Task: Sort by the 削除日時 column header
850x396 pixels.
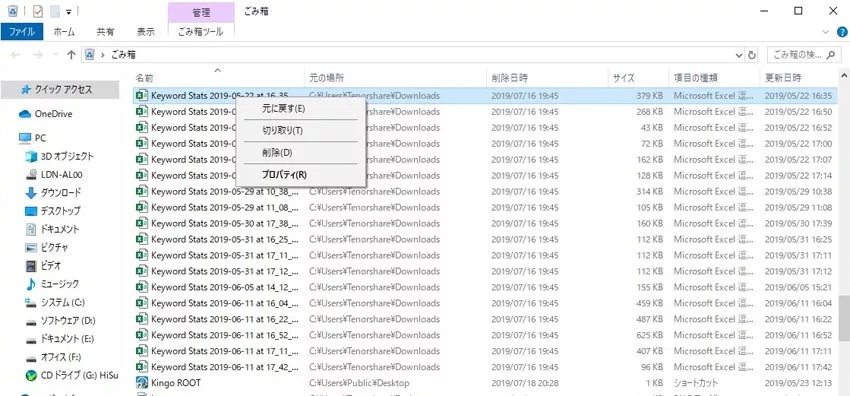Action: [547, 78]
